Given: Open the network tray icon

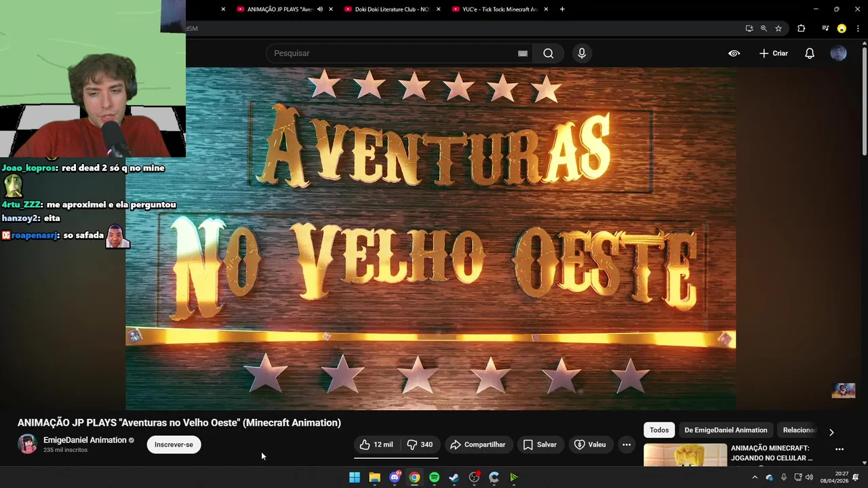Looking at the screenshot, I should pyautogui.click(x=798, y=477).
